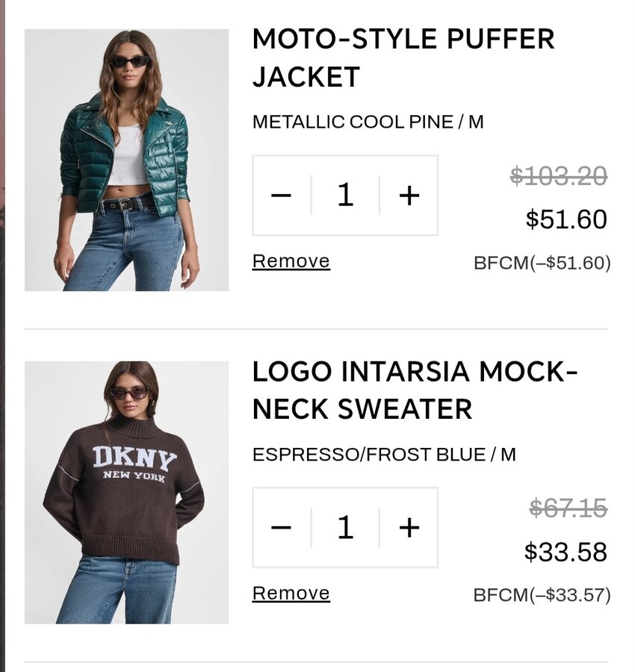Select the mock-neck sweater quantity field
This screenshot has width=635, height=672.
tap(344, 528)
